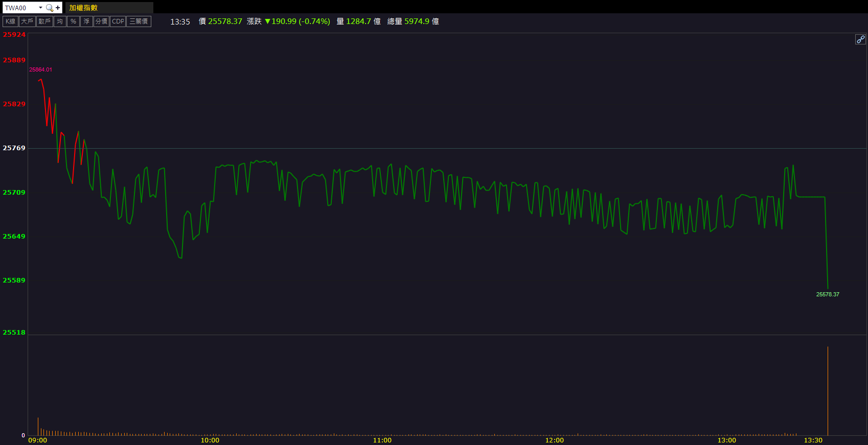This screenshot has width=868, height=445.
Task: Toggle the 大戶 indicator button
Action: coord(27,21)
